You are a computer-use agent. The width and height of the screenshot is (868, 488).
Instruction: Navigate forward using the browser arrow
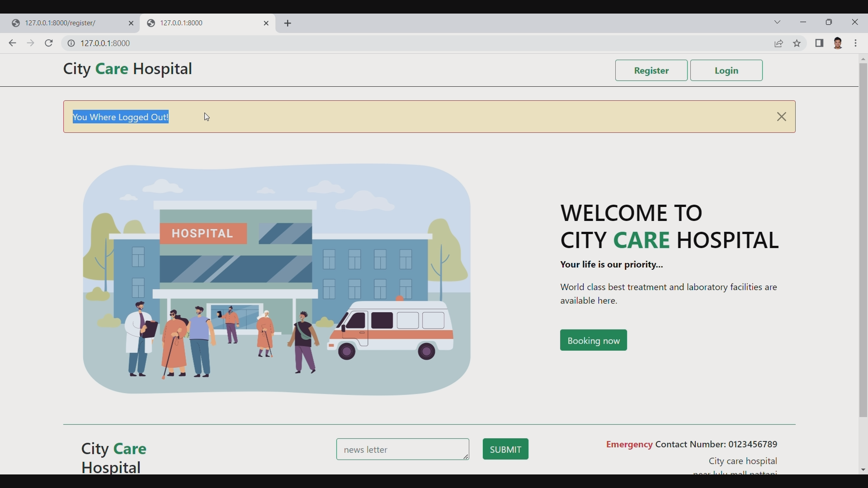pyautogui.click(x=30, y=43)
